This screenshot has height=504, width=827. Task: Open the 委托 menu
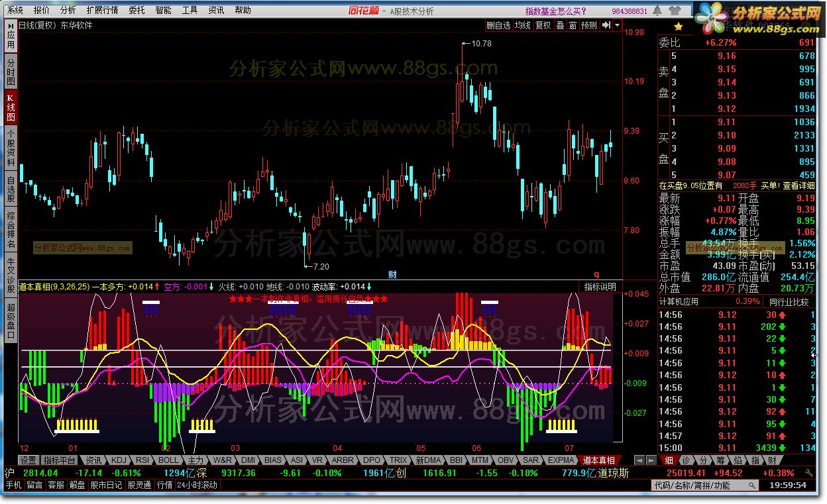[137, 10]
